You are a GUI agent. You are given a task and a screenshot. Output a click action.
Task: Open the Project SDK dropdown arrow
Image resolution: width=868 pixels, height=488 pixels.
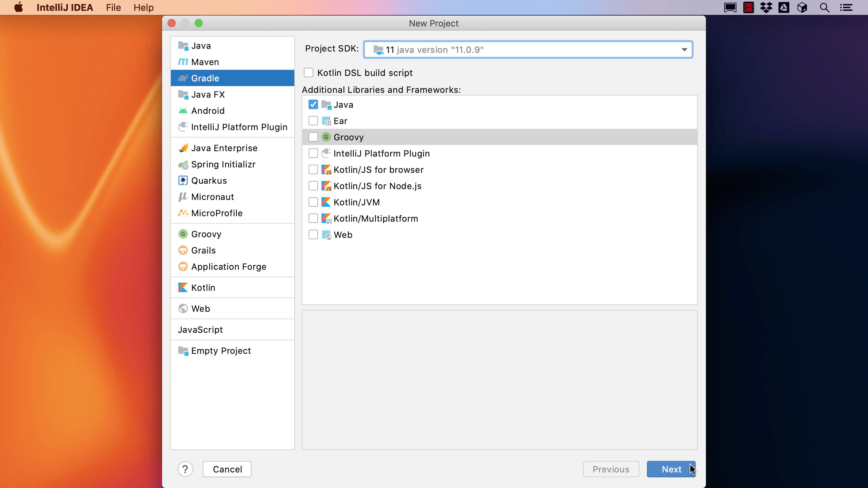684,50
